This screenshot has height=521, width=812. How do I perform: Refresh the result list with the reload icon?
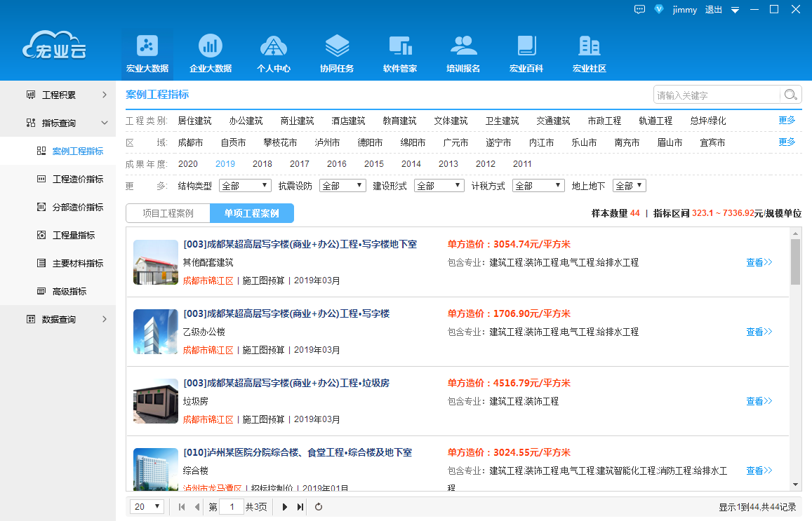point(318,506)
